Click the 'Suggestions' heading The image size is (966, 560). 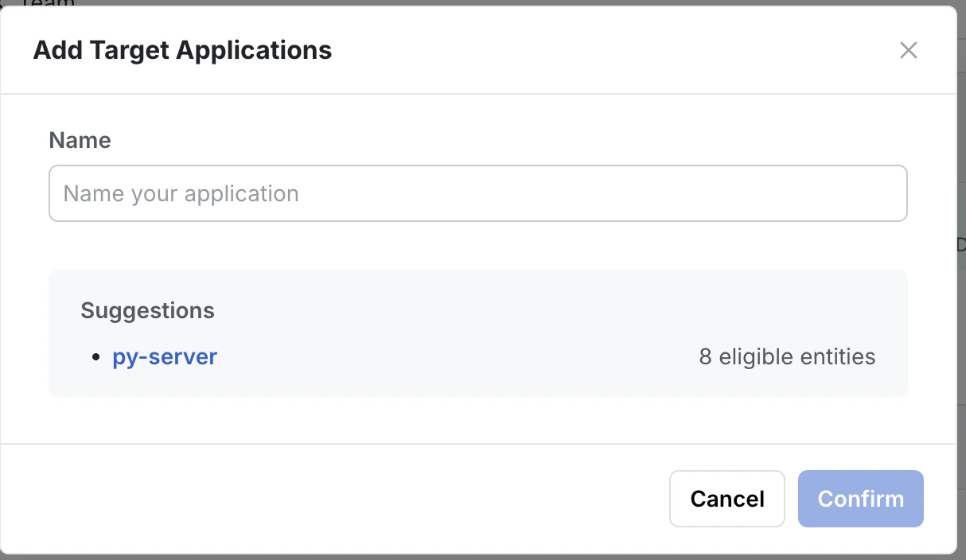(147, 309)
